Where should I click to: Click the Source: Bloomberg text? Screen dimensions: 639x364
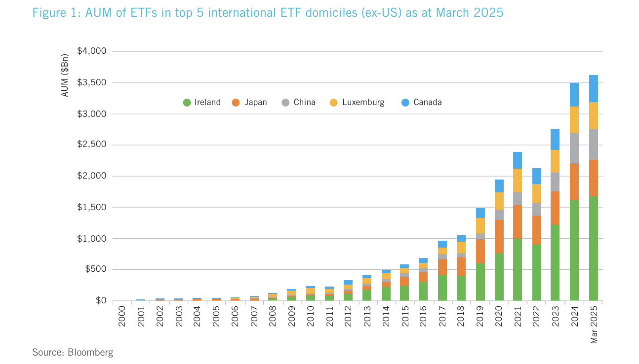73,352
